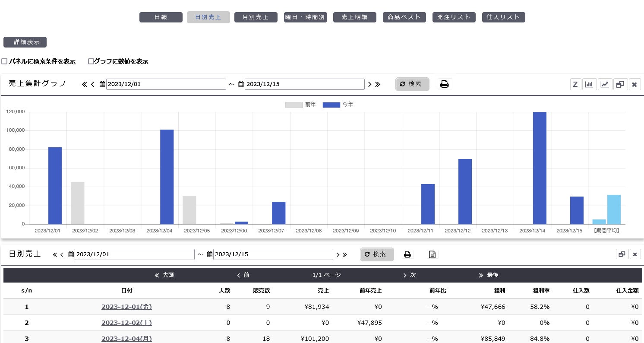The height and width of the screenshot is (343, 644).
Task: Toggle 今年 series in chart legend
Action: click(x=331, y=105)
